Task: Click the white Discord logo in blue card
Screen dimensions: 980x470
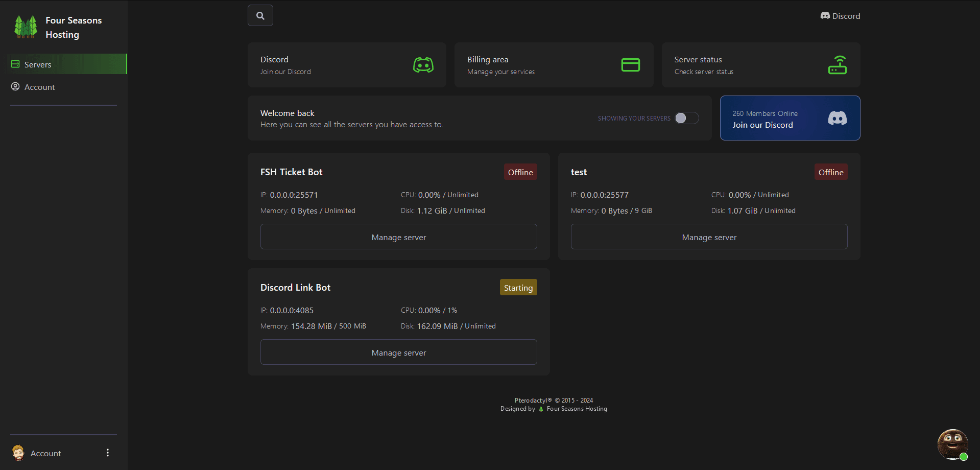Action: click(838, 119)
